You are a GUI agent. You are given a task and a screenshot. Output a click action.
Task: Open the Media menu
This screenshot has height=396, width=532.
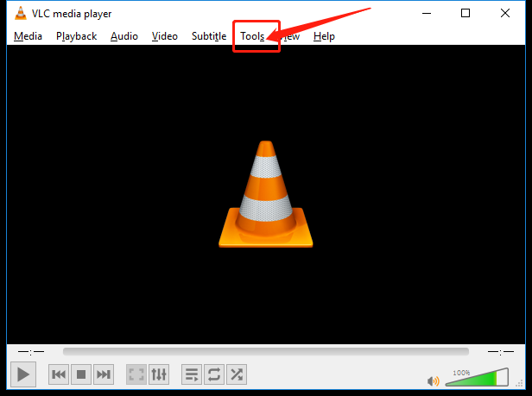(28, 36)
